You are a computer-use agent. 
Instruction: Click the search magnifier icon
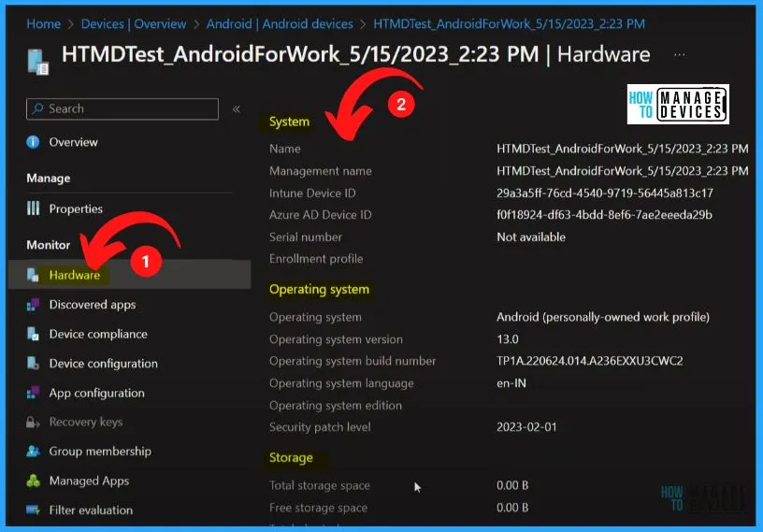[x=37, y=108]
